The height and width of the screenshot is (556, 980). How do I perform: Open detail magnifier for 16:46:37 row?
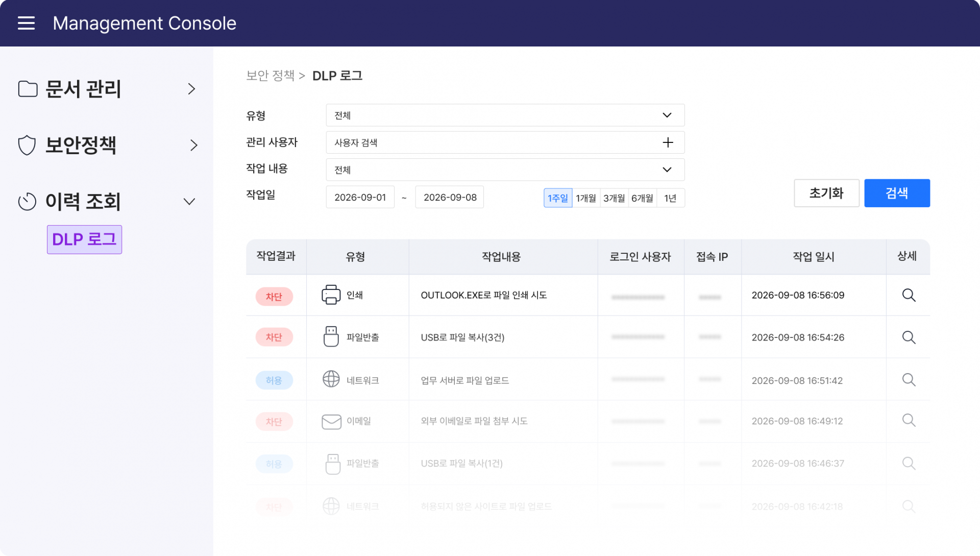point(909,463)
